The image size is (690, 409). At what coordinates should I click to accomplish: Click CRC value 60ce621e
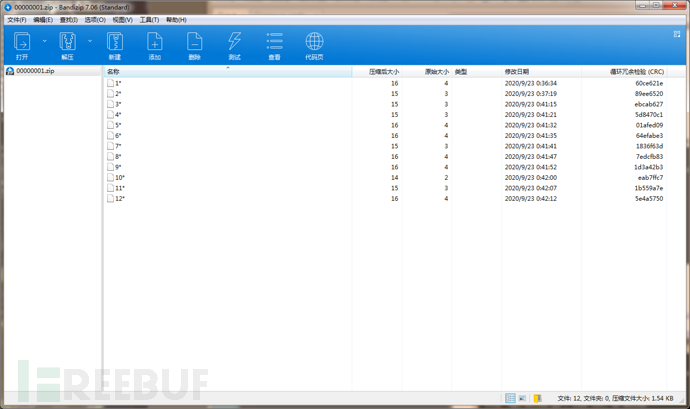649,83
